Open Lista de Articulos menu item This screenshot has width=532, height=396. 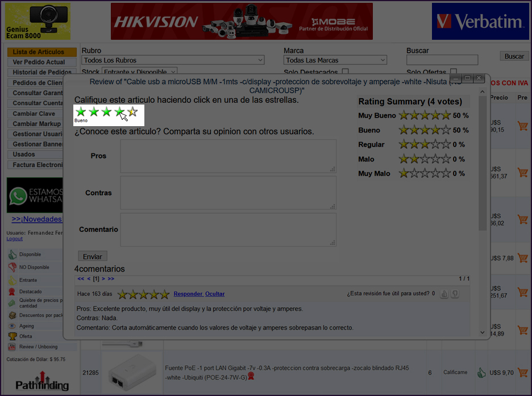pos(39,52)
